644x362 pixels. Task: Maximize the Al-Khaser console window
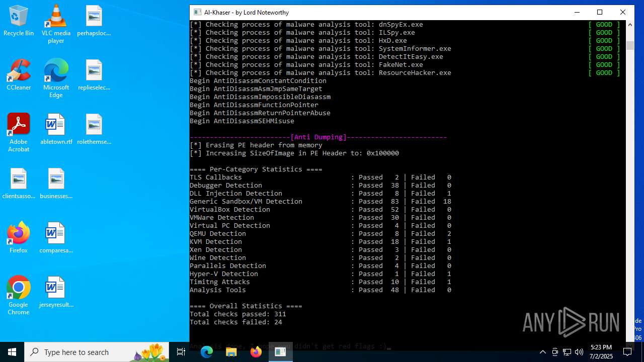pos(600,12)
